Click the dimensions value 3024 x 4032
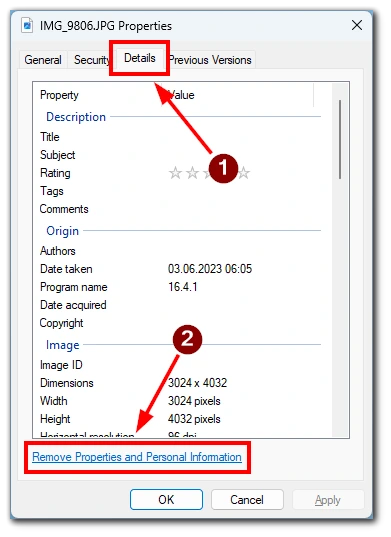The width and height of the screenshot is (391, 537). pos(198,383)
